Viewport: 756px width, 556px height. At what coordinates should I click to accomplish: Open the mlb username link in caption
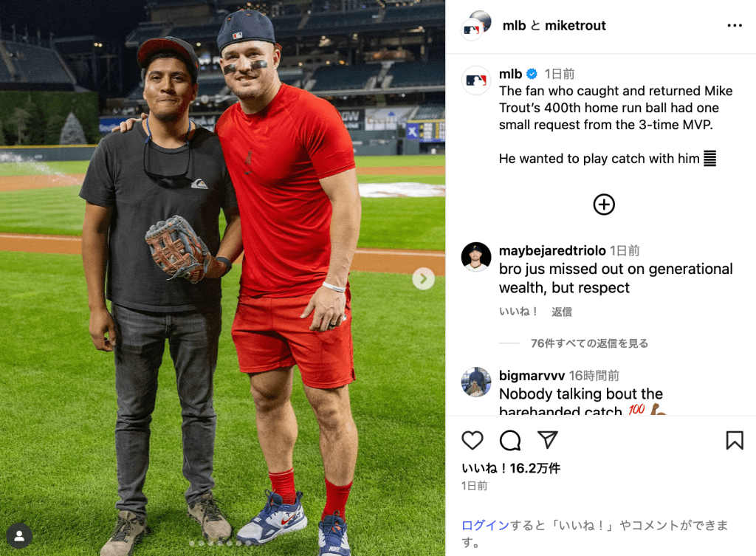pyautogui.click(x=511, y=74)
